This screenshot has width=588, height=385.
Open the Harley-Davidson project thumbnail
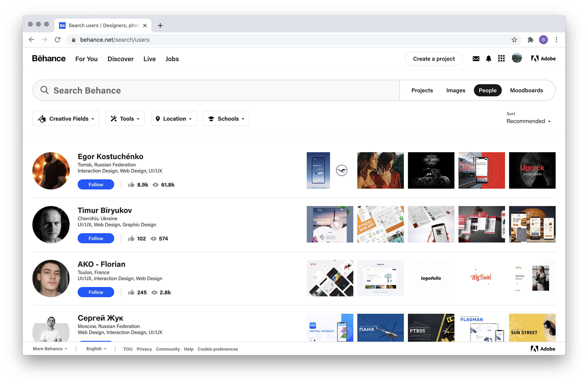(x=431, y=170)
